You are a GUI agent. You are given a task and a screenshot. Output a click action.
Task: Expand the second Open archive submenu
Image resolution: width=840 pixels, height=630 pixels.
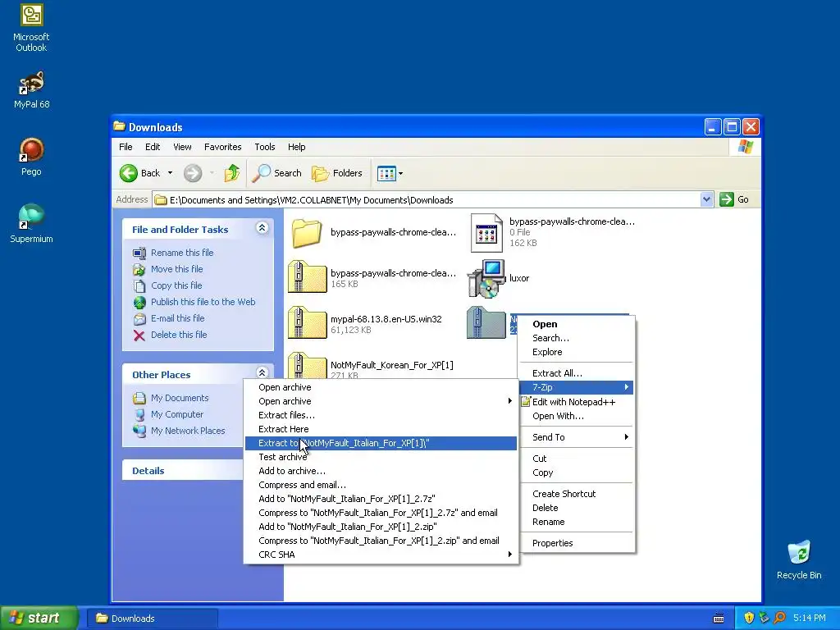point(381,401)
